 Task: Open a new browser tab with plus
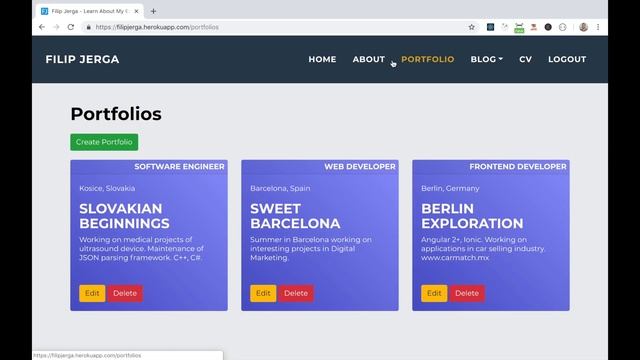click(153, 11)
